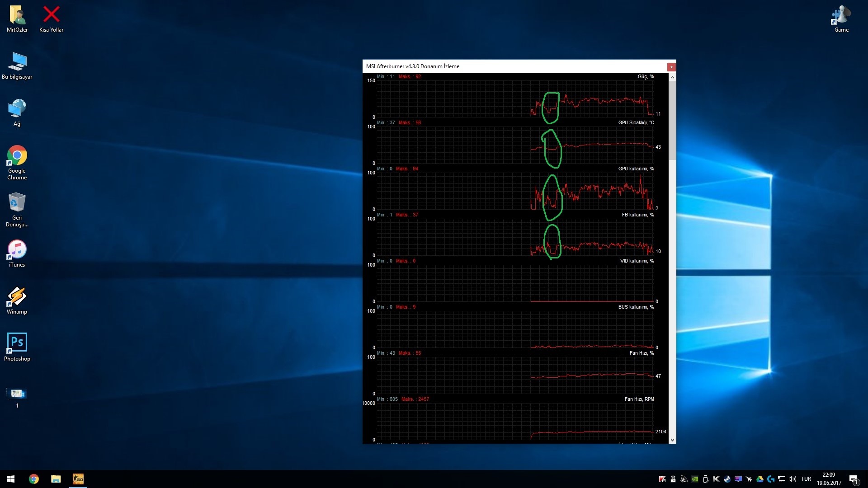868x488 pixels.
Task: Select the Geri Dönüşüm recycle bin
Action: click(x=17, y=210)
